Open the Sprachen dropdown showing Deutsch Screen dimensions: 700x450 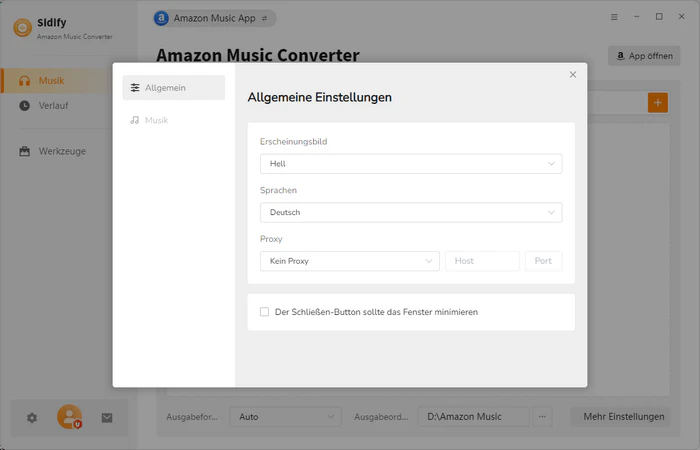[x=410, y=212]
